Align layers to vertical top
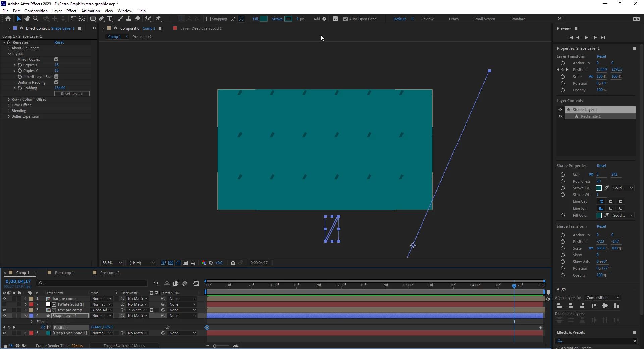 594,306
